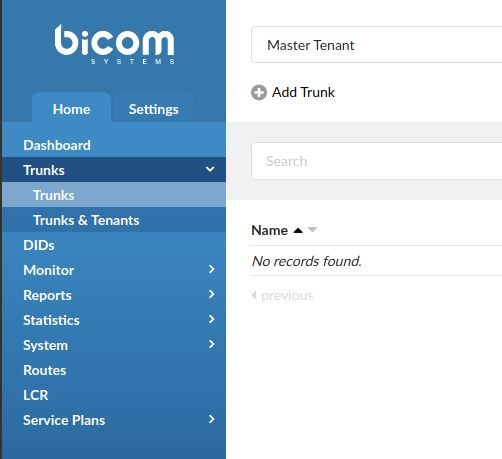Viewport: 502px width, 459px height.
Task: Open the DIDs menu item
Action: tap(114, 245)
